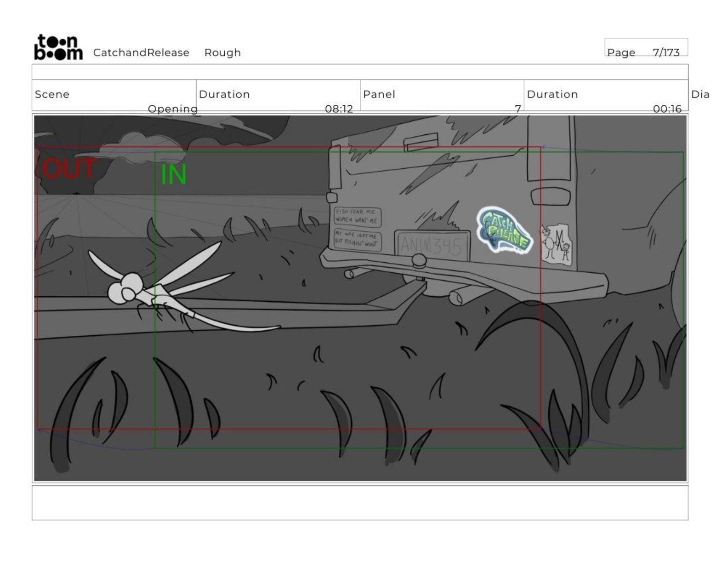This screenshot has width=728, height=563.
Task: Click the 'Rough' label in the header
Action: click(x=222, y=53)
